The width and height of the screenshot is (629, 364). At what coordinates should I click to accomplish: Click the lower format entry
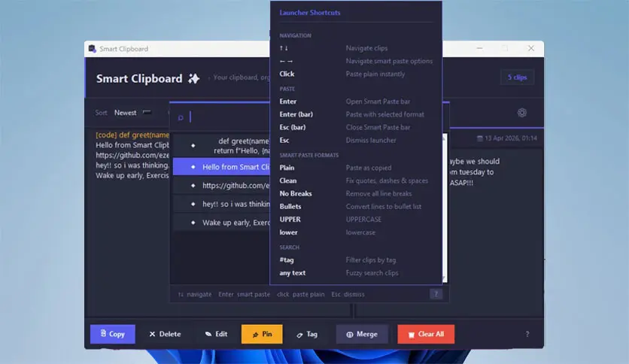point(288,232)
